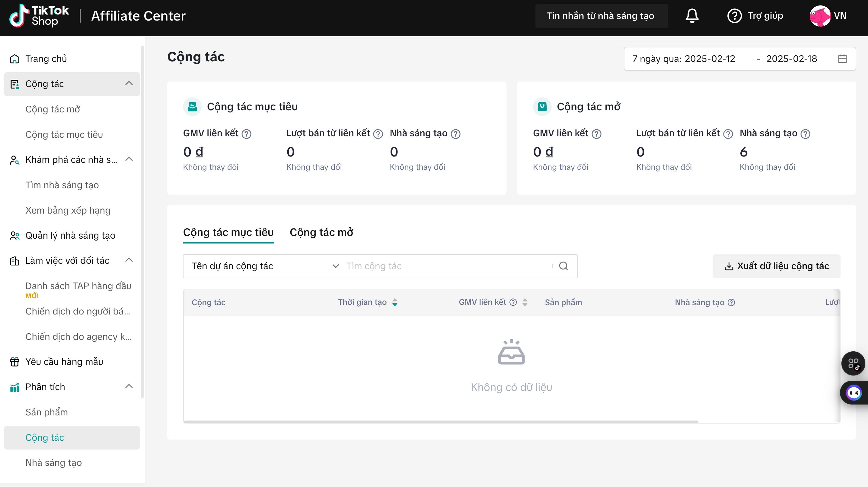The height and width of the screenshot is (487, 868).
Task: Click the search magnifier icon
Action: (x=563, y=266)
